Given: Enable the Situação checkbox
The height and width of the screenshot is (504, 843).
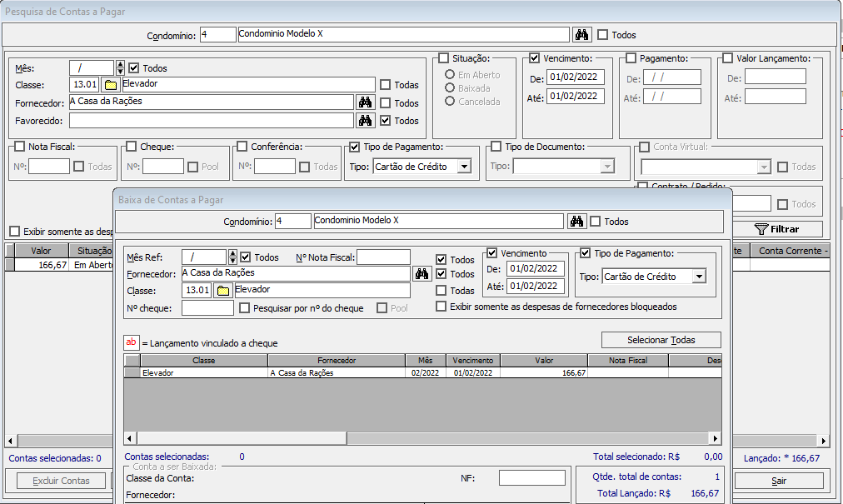Looking at the screenshot, I should 444,58.
